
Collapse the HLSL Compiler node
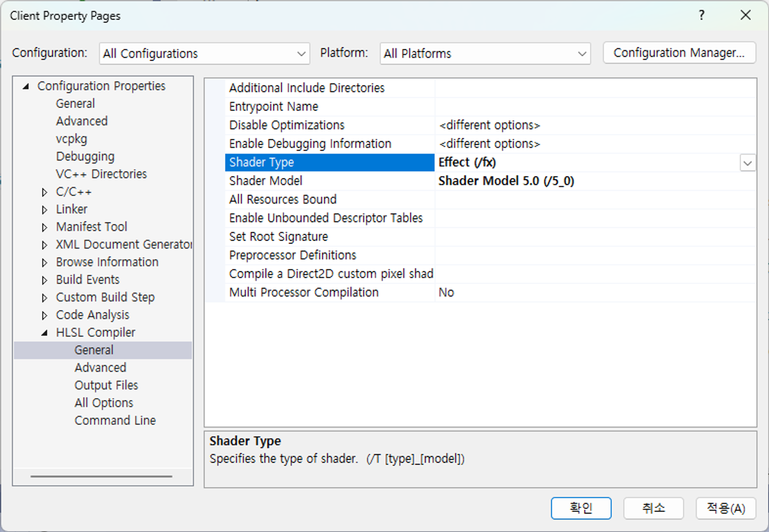click(x=45, y=333)
